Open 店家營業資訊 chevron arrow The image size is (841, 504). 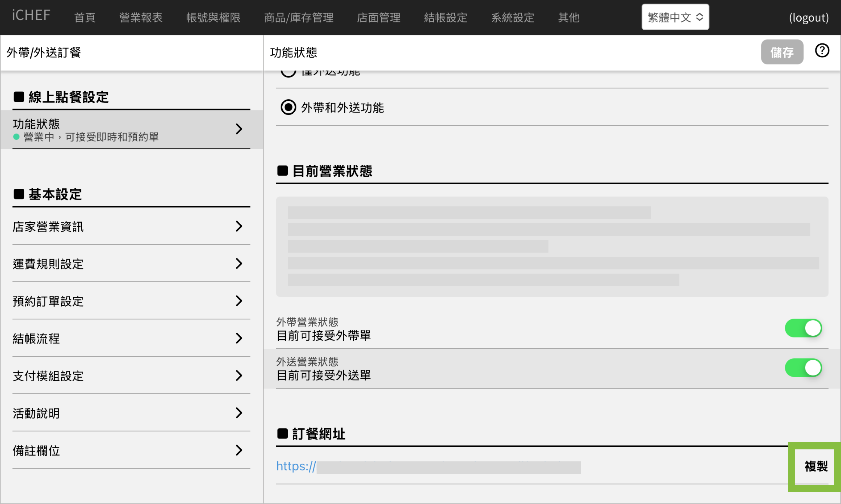point(239,226)
